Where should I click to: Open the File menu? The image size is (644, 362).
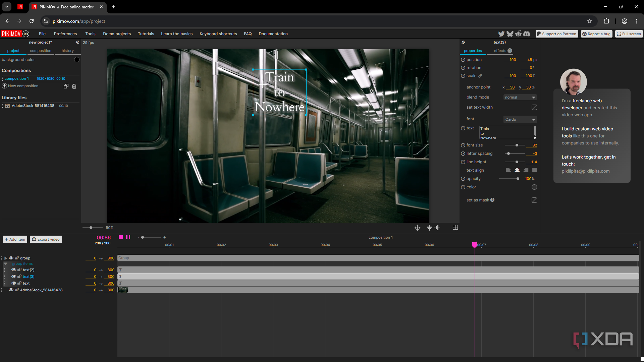tap(42, 34)
